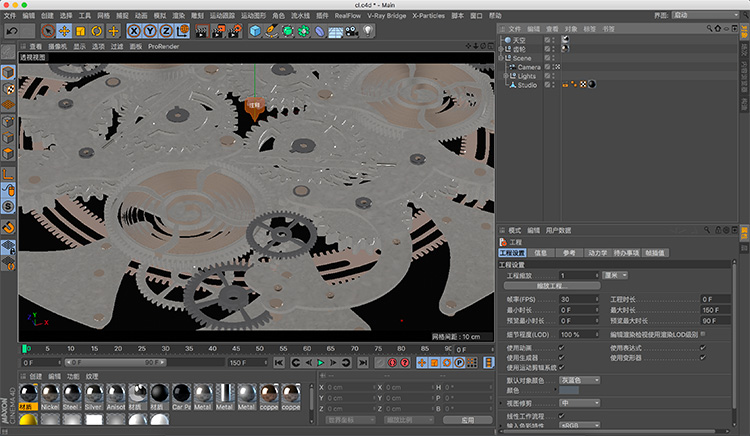Toggle X axis lock
Screen dimensions: 750x436
pyautogui.click(x=134, y=31)
